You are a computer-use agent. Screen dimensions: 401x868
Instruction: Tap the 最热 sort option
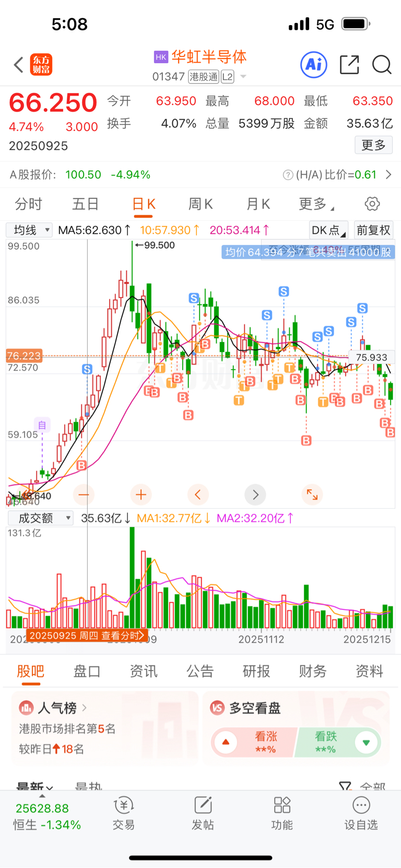click(x=88, y=786)
